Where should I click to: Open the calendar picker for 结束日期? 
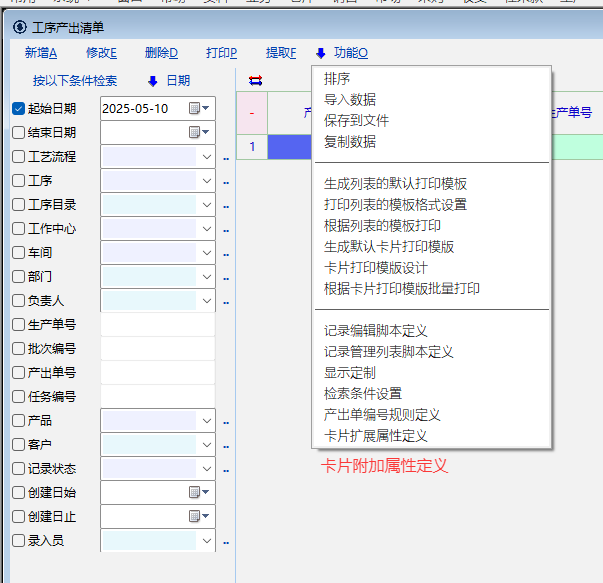(x=200, y=132)
